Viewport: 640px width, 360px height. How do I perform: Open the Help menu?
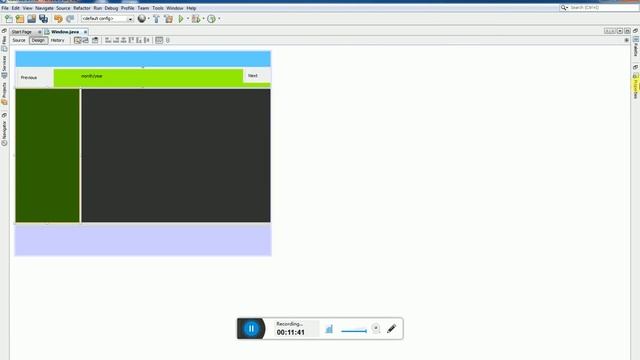tap(191, 8)
